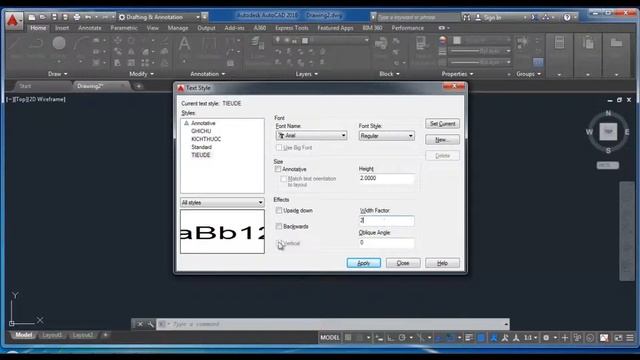Click the Apply button
This screenshot has height=360, width=640.
tap(364, 263)
